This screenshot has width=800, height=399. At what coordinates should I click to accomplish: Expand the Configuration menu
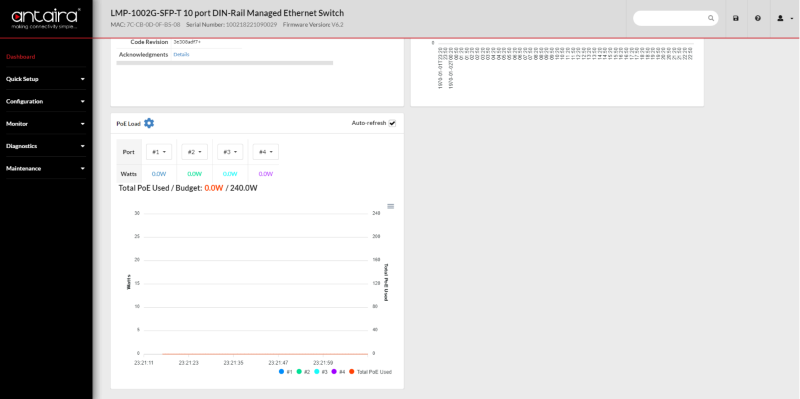coord(45,102)
